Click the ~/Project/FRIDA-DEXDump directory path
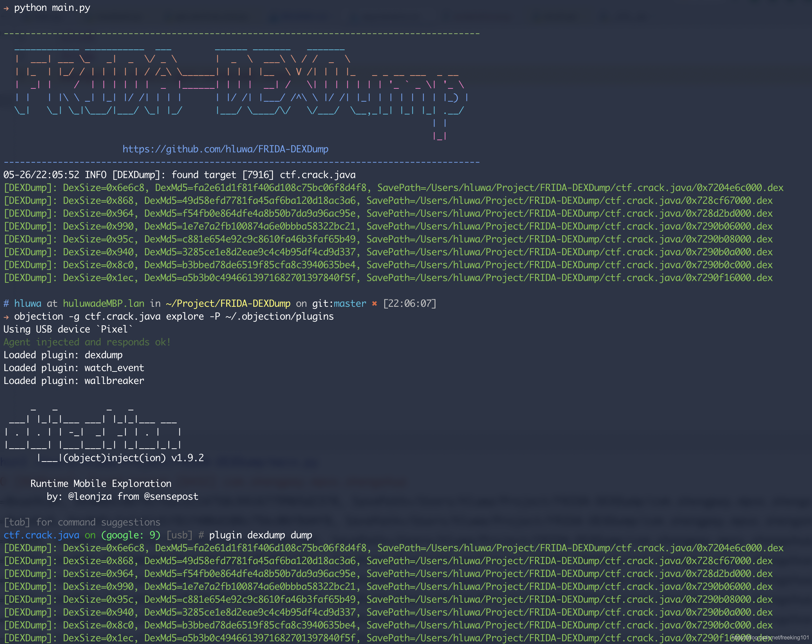This screenshot has width=812, height=644. pyautogui.click(x=228, y=303)
